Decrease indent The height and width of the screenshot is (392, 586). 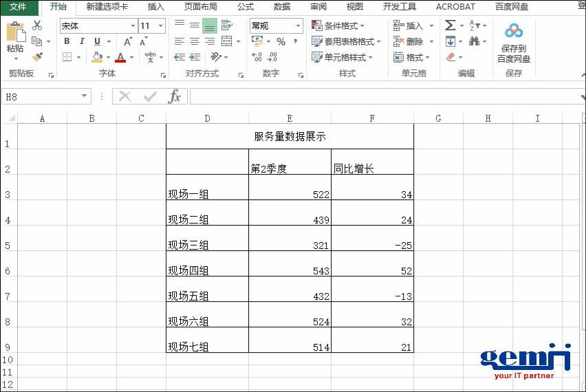[x=180, y=57]
